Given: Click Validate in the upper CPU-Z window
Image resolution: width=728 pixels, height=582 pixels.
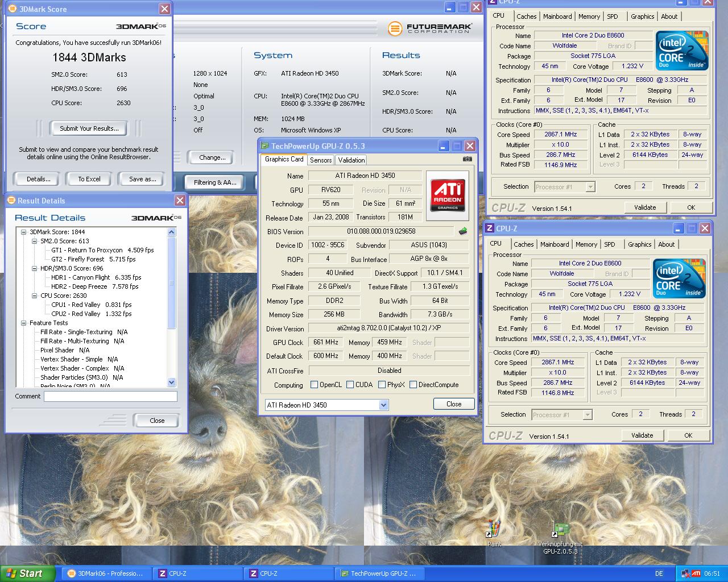Looking at the screenshot, I should [x=645, y=207].
